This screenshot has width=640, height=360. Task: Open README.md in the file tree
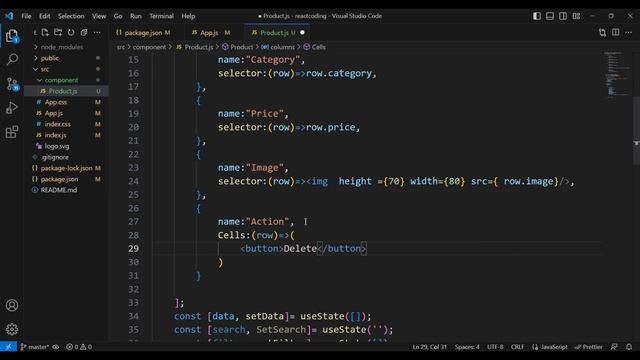pyautogui.click(x=59, y=190)
